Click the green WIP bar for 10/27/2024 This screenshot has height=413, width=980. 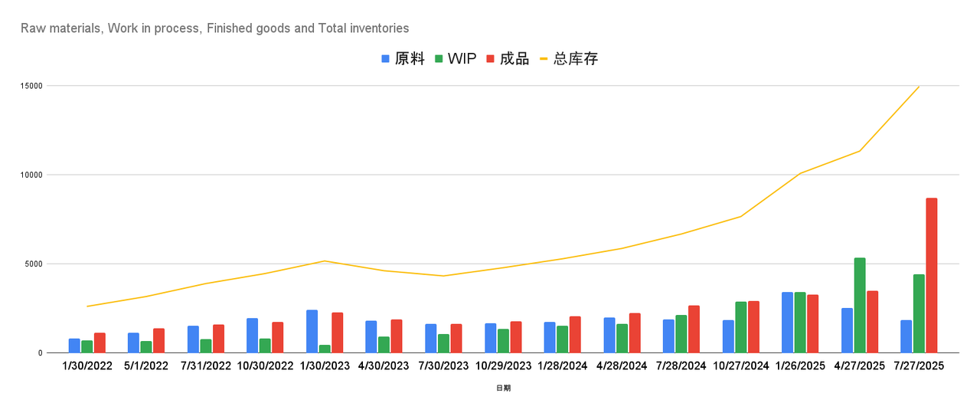[740, 327]
